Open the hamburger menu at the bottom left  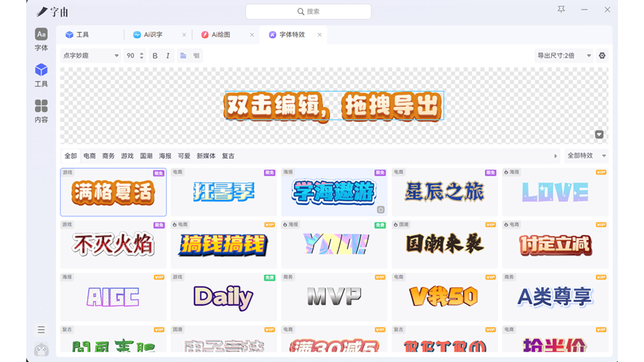point(41,329)
